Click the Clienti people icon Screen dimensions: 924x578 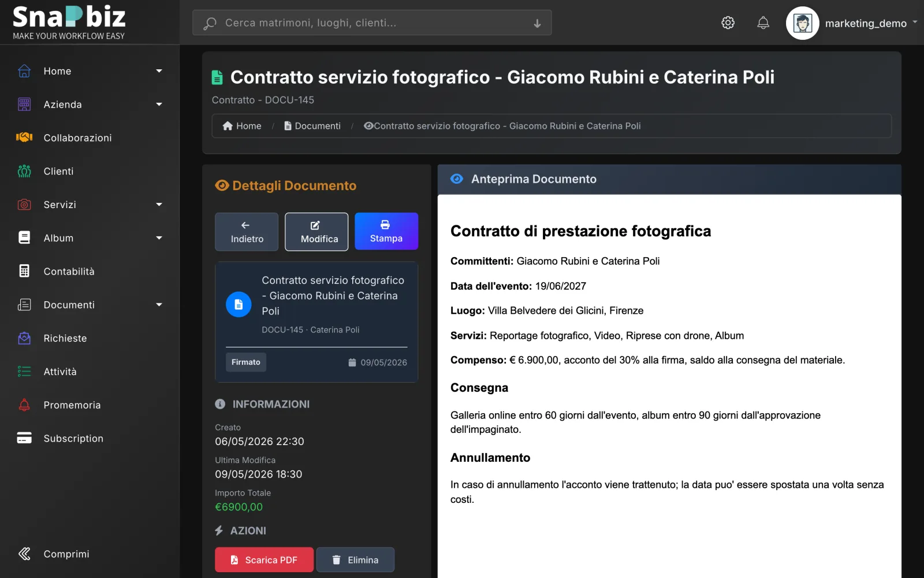click(x=24, y=171)
